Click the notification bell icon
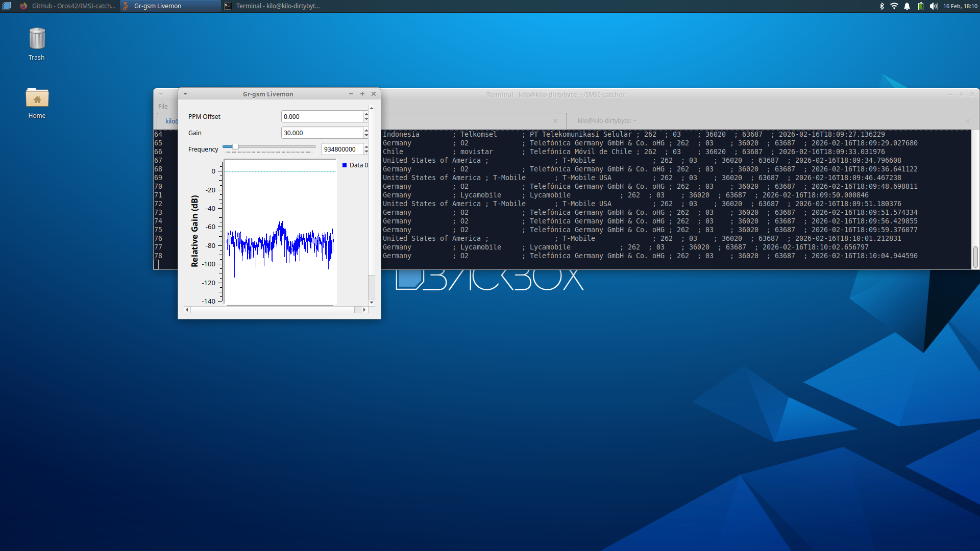This screenshot has width=980, height=551. click(907, 6)
